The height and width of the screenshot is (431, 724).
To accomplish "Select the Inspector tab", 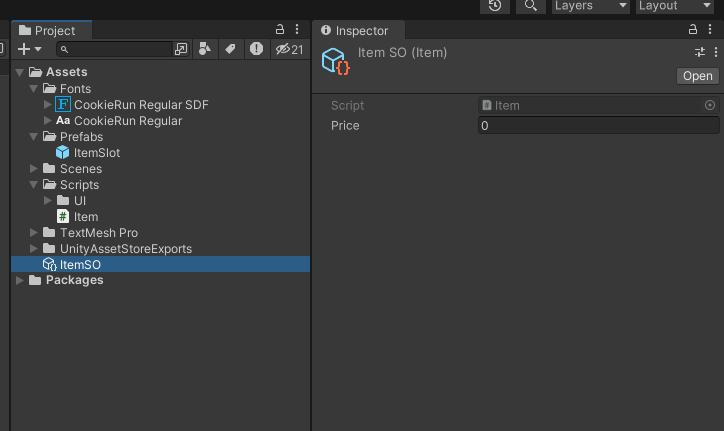I will (358, 30).
